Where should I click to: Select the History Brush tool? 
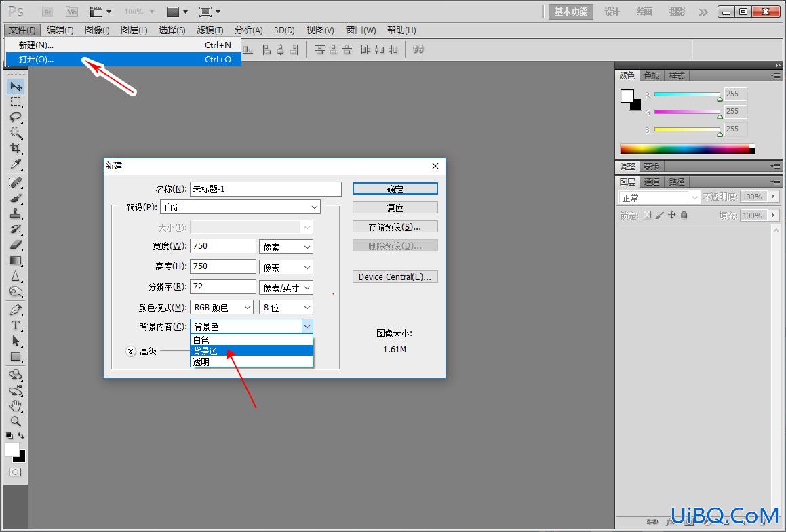pos(16,229)
